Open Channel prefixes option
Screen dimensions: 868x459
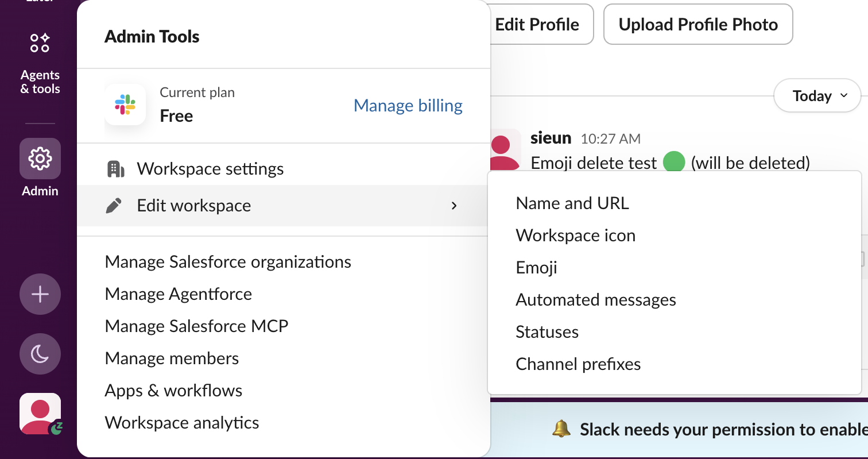674,364
